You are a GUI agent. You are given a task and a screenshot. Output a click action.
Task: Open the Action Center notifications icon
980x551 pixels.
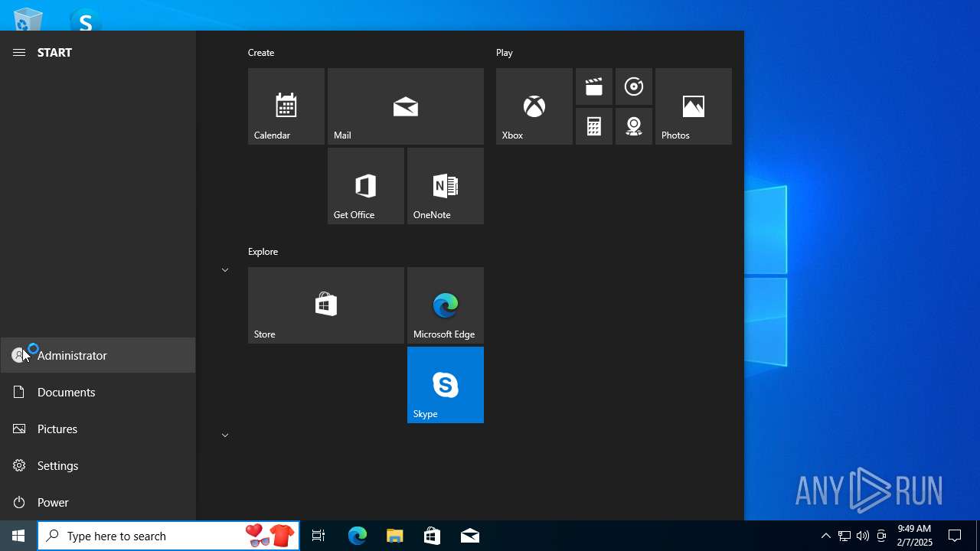955,536
